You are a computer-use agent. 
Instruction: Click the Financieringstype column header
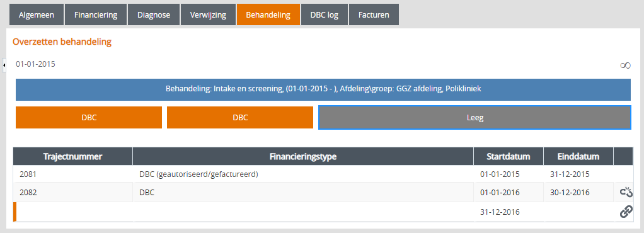click(x=303, y=156)
